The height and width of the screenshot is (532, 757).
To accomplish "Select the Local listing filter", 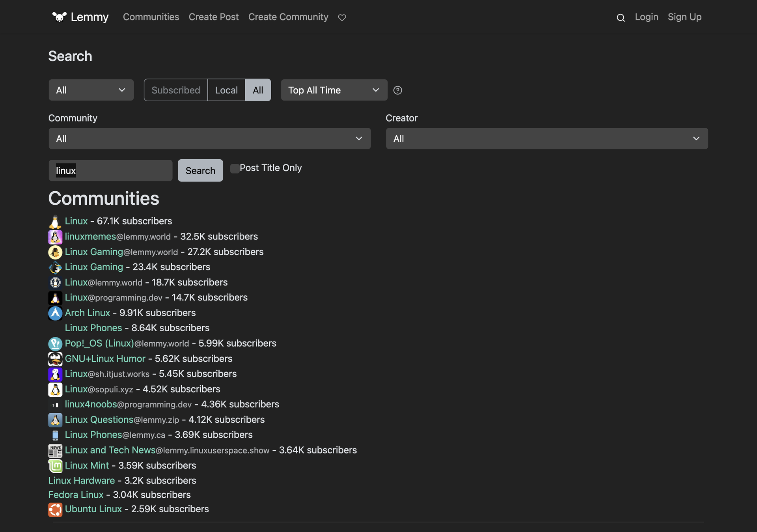I will [226, 90].
